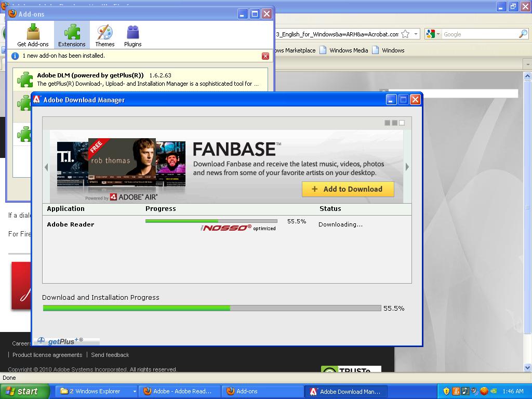This screenshot has height=399, width=532.
Task: Dismiss the new add-on installed notification
Action: coord(265,56)
